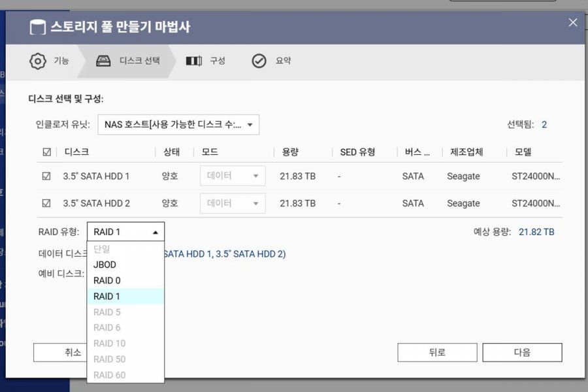
Task: Click the 취소 cancel button
Action: coord(60,352)
